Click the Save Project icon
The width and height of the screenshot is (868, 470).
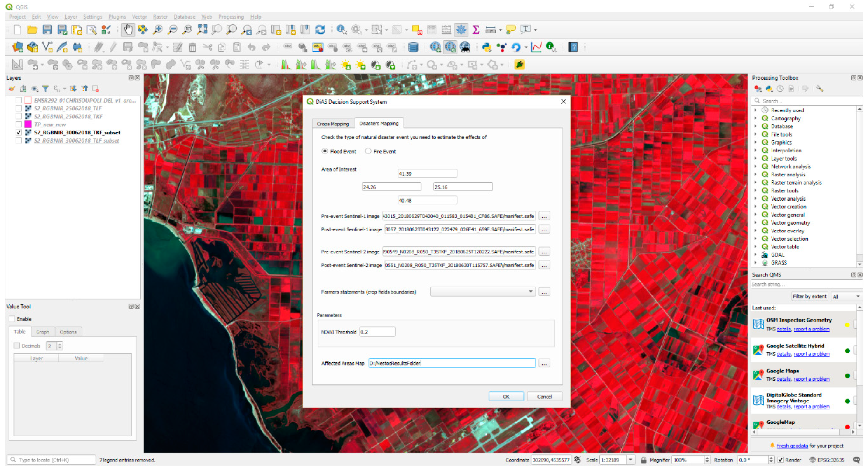47,30
